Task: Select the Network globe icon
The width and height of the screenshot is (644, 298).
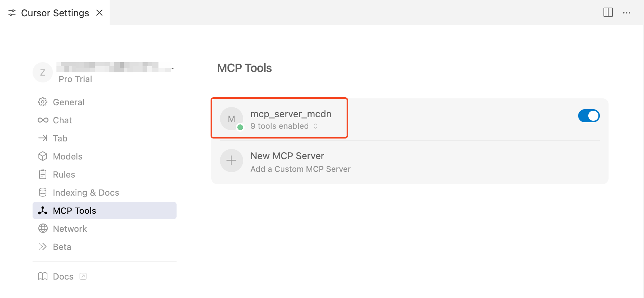Action: (43, 229)
